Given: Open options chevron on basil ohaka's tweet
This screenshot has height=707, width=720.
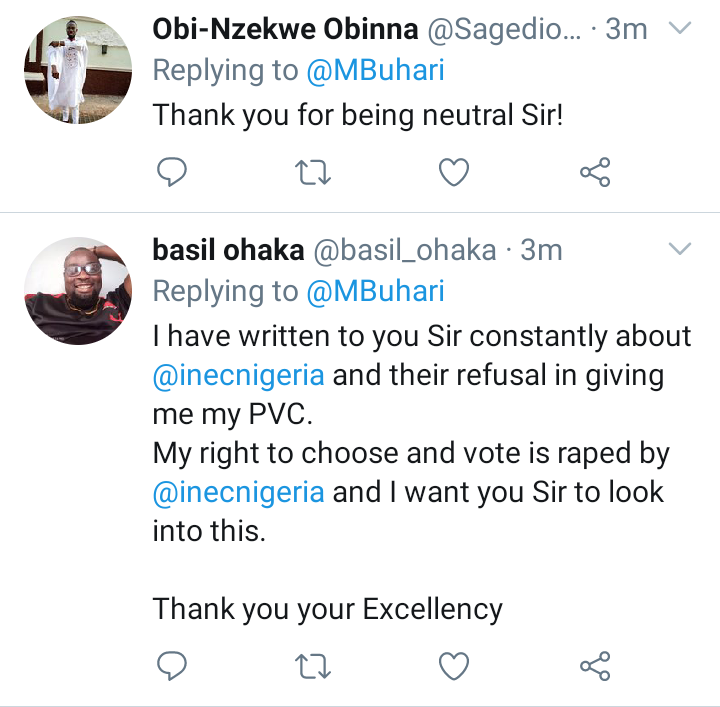Looking at the screenshot, I should pyautogui.click(x=680, y=248).
